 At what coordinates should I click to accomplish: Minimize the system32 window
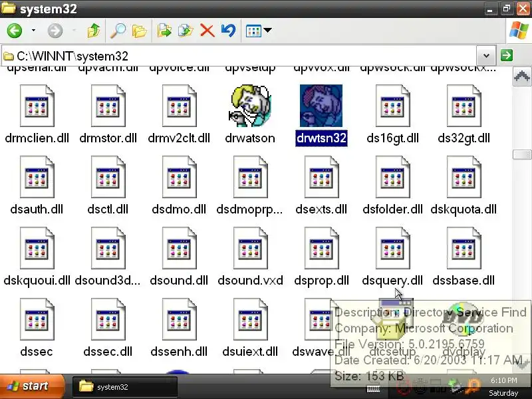click(490, 9)
